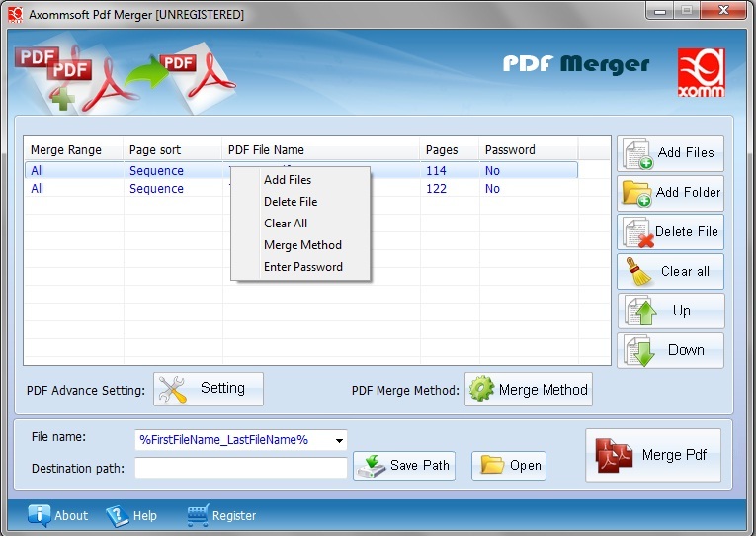Screen dimensions: 756x540
Task: Click the Down button label
Action: tap(686, 350)
